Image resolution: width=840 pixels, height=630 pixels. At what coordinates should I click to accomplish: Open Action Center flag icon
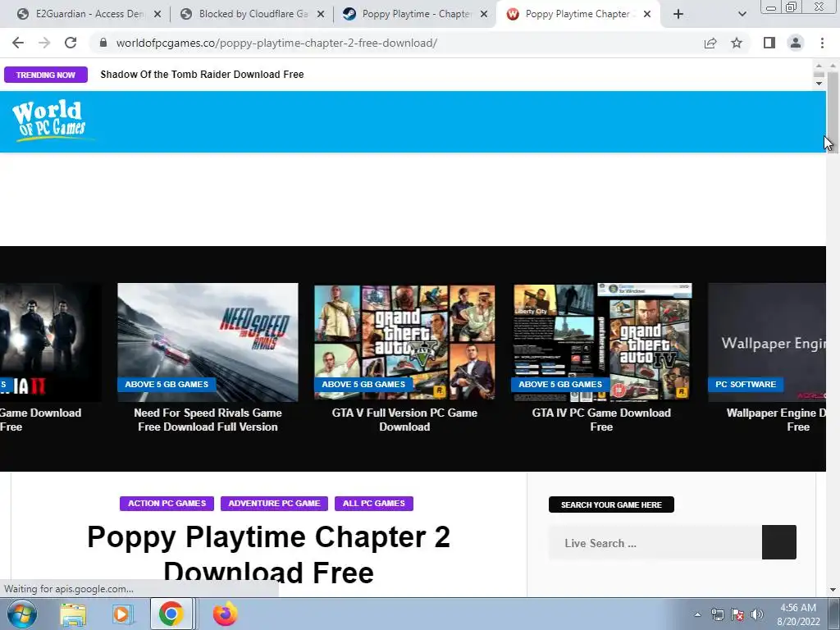click(737, 614)
